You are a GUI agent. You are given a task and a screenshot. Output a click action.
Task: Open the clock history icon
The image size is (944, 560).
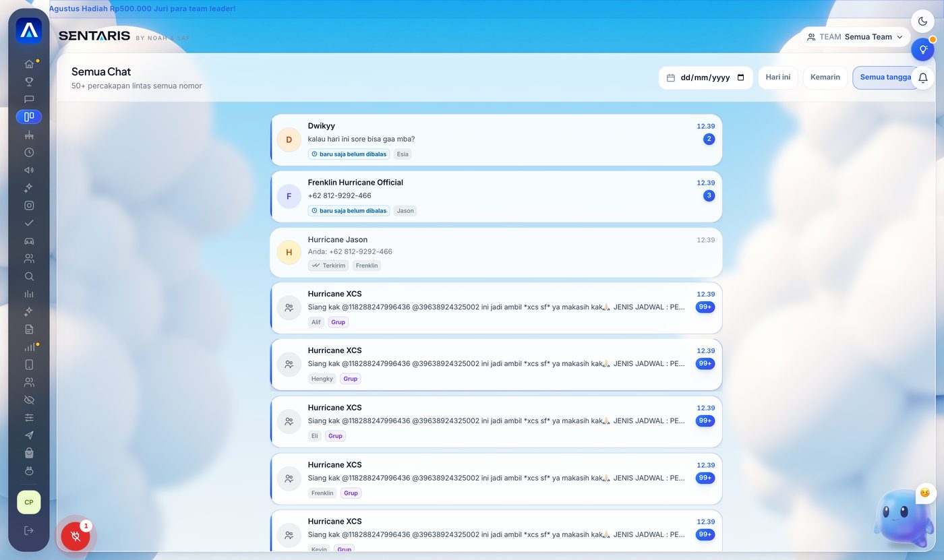pos(29,152)
